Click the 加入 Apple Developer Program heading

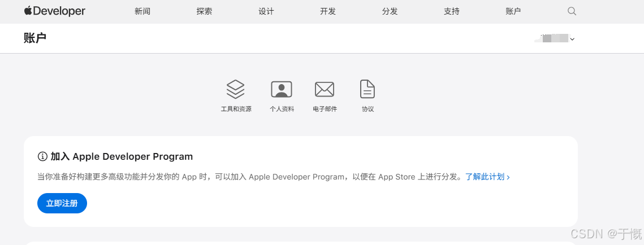(x=122, y=156)
